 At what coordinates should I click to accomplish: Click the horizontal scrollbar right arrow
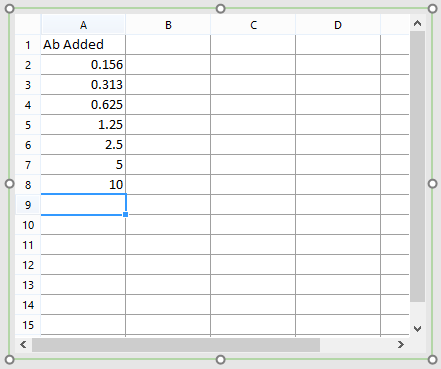(401, 344)
